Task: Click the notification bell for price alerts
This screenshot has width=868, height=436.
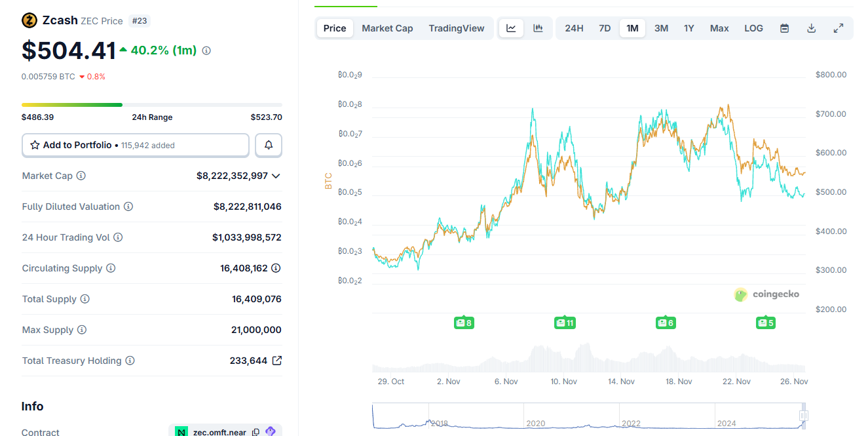Action: [x=269, y=145]
